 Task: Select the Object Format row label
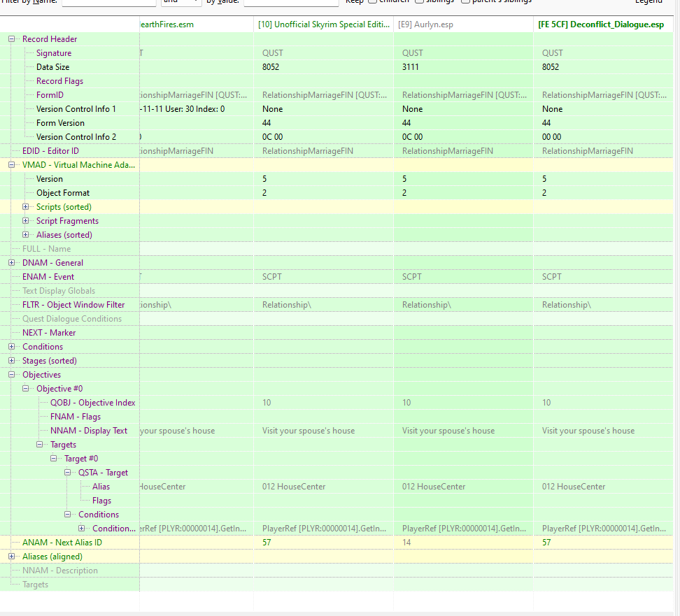tap(63, 193)
